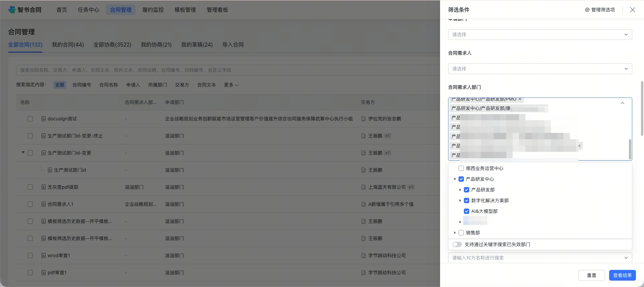Viewport: 644px width, 287px height.
Task: Switch to 全部协商(3522) tab
Action: tap(112, 45)
